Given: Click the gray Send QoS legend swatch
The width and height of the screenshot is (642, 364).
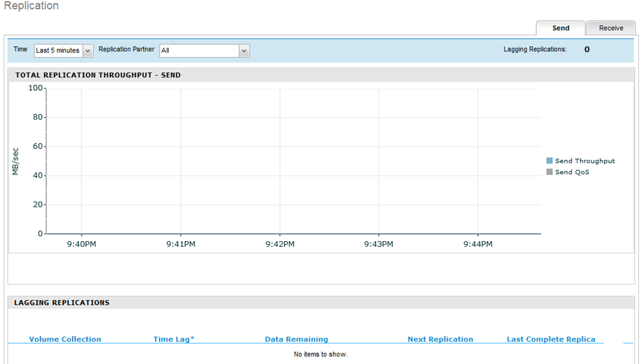Looking at the screenshot, I should [x=550, y=172].
